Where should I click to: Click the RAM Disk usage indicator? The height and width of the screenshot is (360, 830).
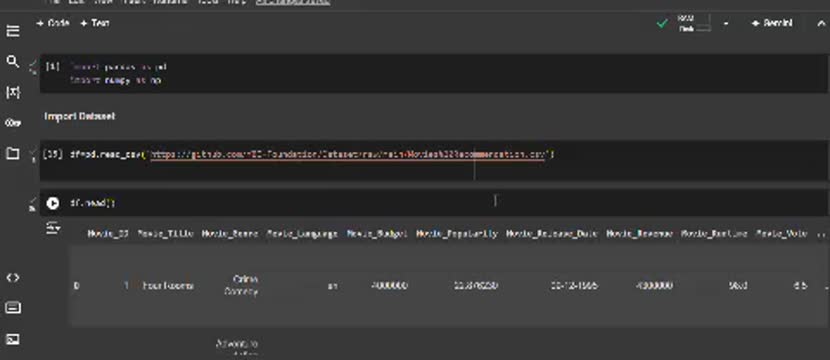[694, 23]
